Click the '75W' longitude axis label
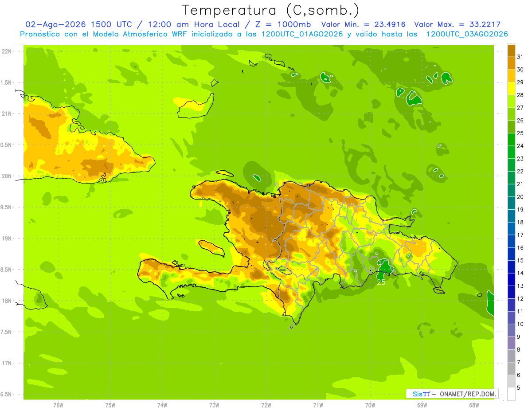 tap(110, 405)
